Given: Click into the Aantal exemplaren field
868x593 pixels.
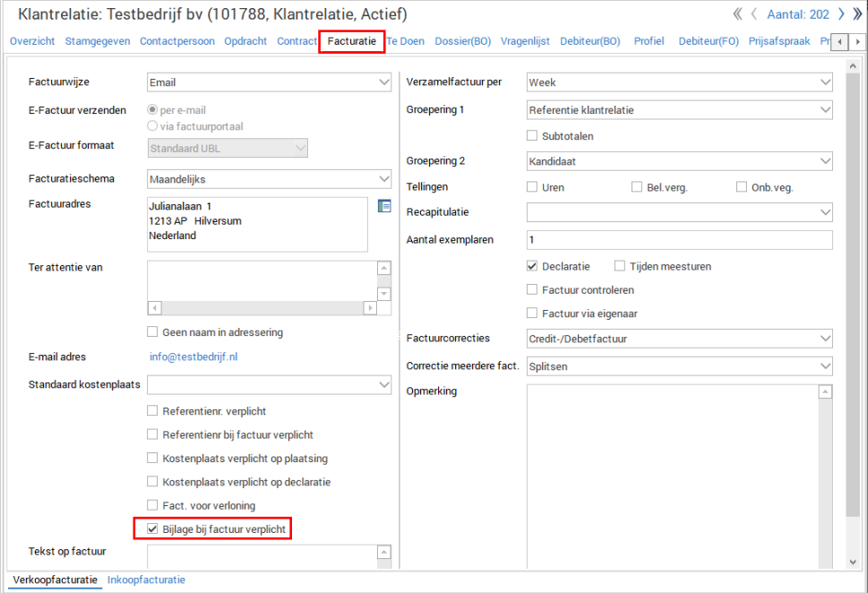Looking at the screenshot, I should [x=679, y=240].
